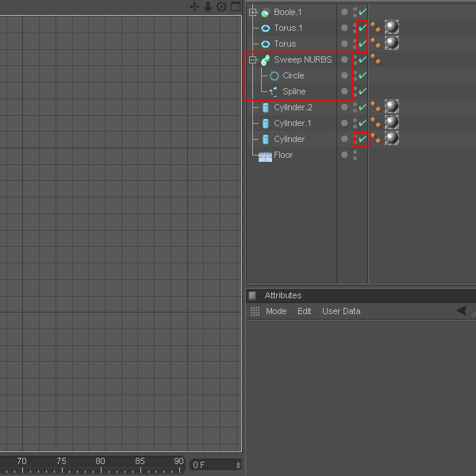Select the Sweep NURBS object name
This screenshot has width=476, height=476.
(x=303, y=59)
